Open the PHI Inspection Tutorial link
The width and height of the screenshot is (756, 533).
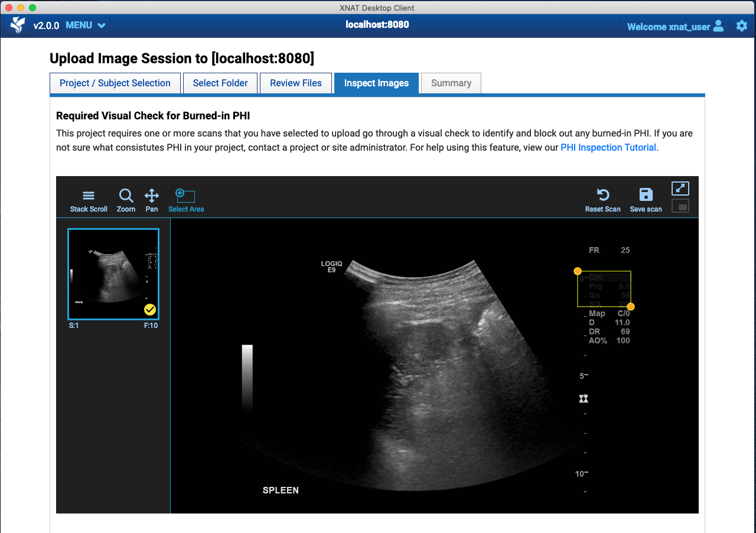tap(608, 148)
